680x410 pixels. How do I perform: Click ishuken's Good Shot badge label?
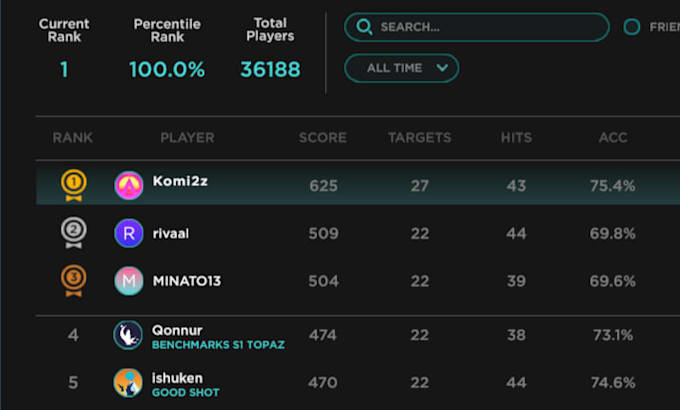tap(185, 393)
